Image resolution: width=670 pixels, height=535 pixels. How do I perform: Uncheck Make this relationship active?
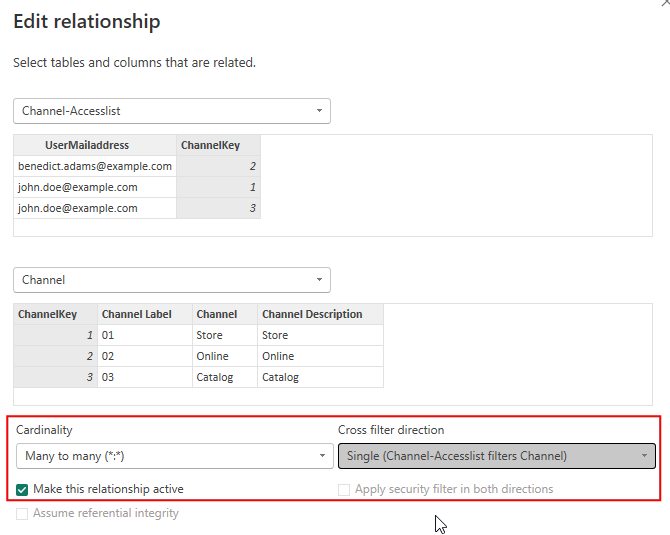[x=23, y=489]
